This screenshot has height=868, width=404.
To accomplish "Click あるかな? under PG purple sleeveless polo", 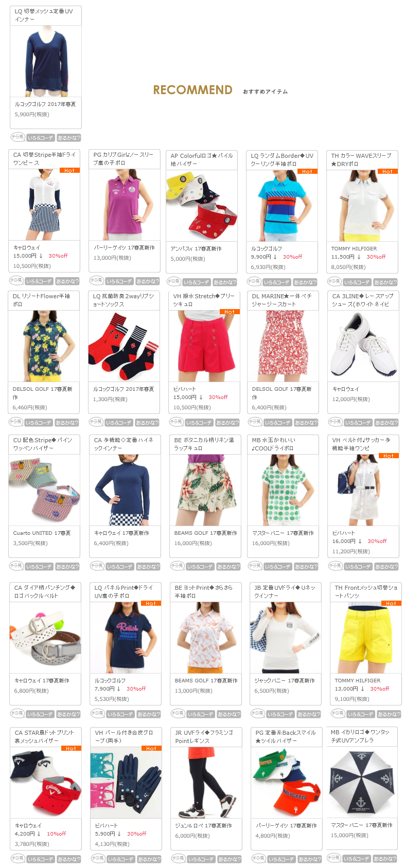I will (x=148, y=281).
